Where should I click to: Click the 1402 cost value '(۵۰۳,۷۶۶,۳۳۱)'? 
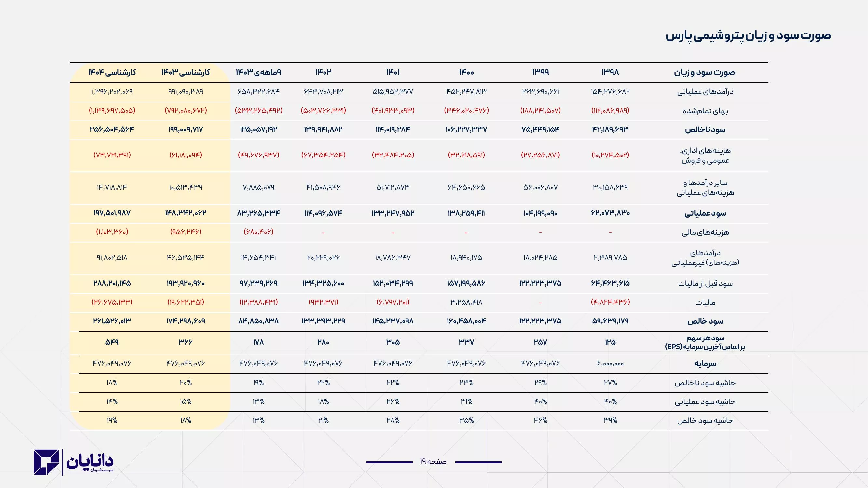(x=323, y=111)
